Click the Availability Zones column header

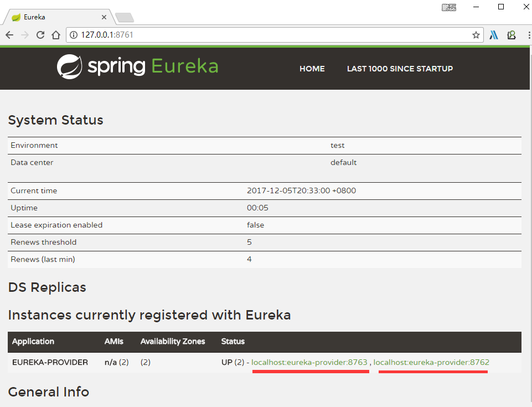[173, 342]
